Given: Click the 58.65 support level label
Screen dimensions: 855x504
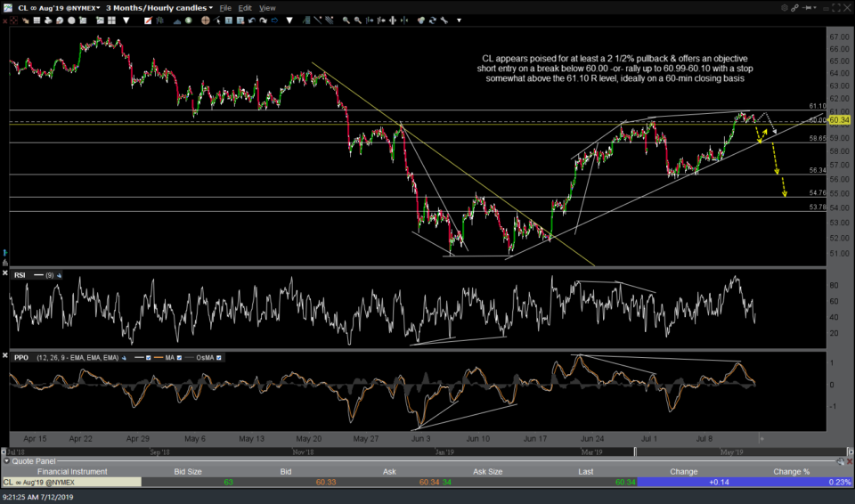Looking at the screenshot, I should 818,139.
